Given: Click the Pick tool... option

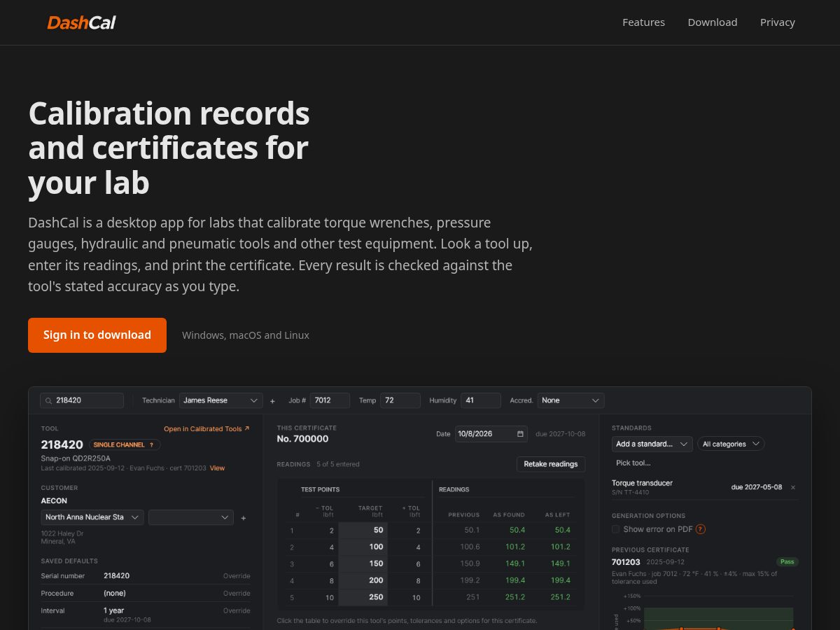Looking at the screenshot, I should point(633,463).
